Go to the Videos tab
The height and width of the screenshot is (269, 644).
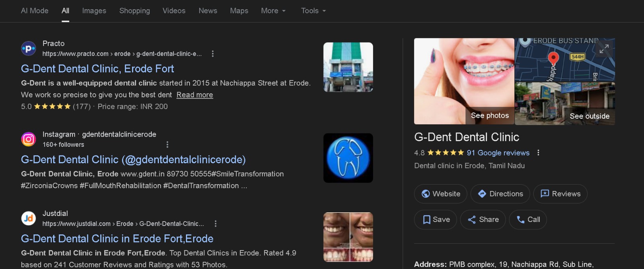(174, 11)
